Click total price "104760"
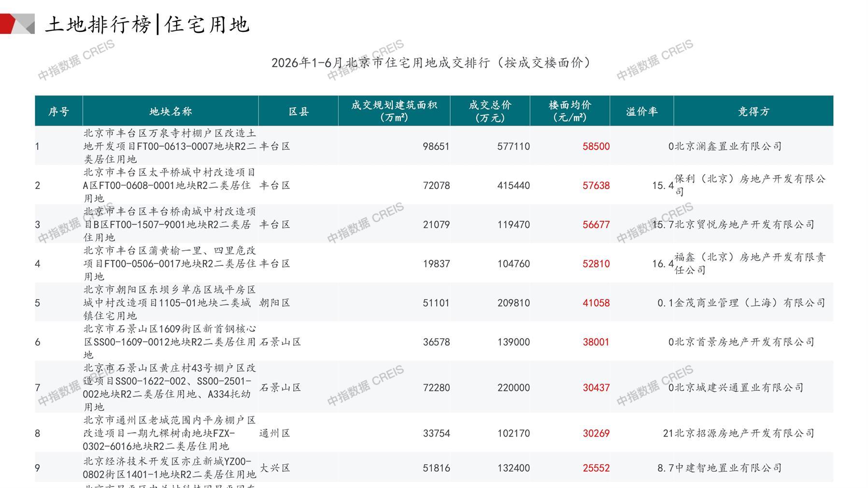 (513, 264)
